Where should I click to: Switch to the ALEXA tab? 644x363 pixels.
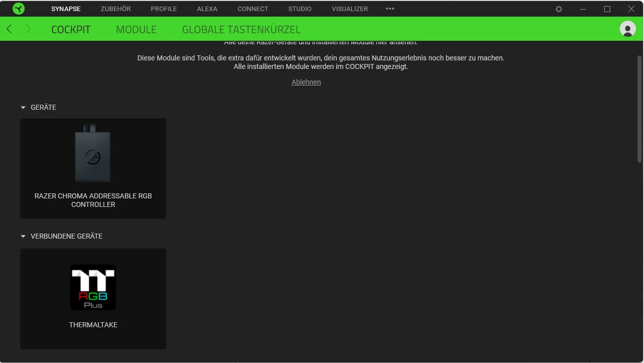click(x=207, y=9)
